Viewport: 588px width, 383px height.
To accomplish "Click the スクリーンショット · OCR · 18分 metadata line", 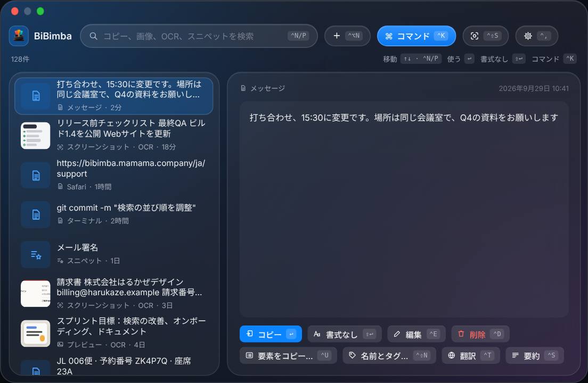I will click(x=116, y=147).
